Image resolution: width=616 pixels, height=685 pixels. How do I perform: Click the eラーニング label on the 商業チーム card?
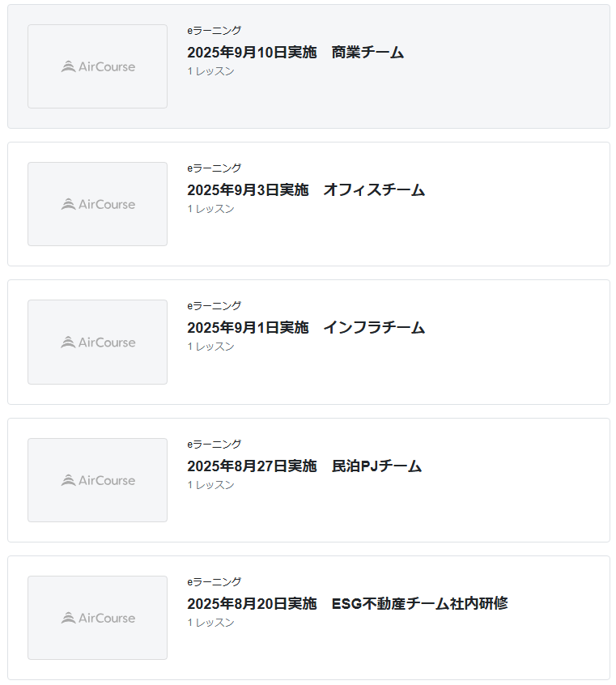click(x=214, y=31)
